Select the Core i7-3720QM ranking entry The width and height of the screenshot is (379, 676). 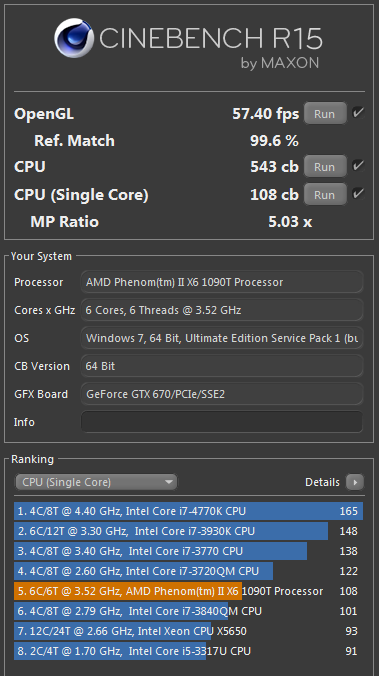(188, 571)
